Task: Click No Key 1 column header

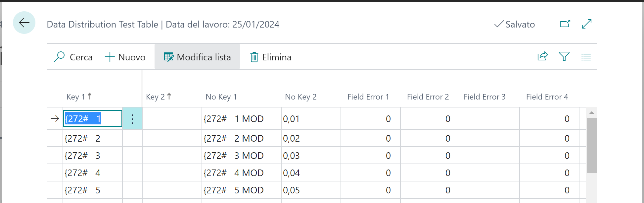Action: coord(221,97)
